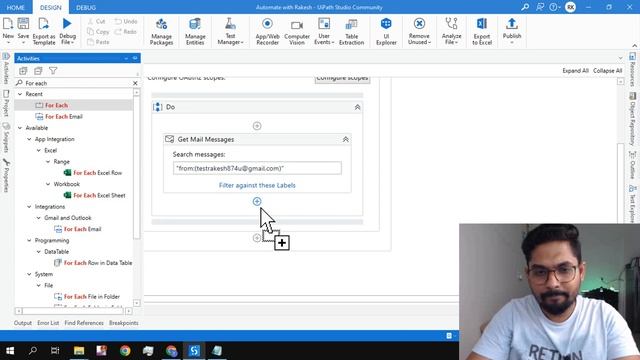640x360 pixels.
Task: Clear the For each search text
Action: pos(135,83)
